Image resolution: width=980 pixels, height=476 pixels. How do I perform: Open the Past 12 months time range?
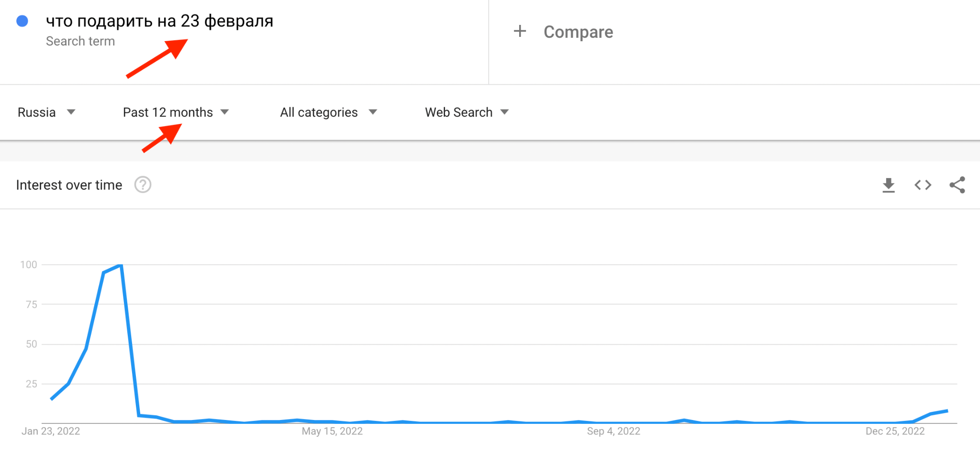coord(176,112)
